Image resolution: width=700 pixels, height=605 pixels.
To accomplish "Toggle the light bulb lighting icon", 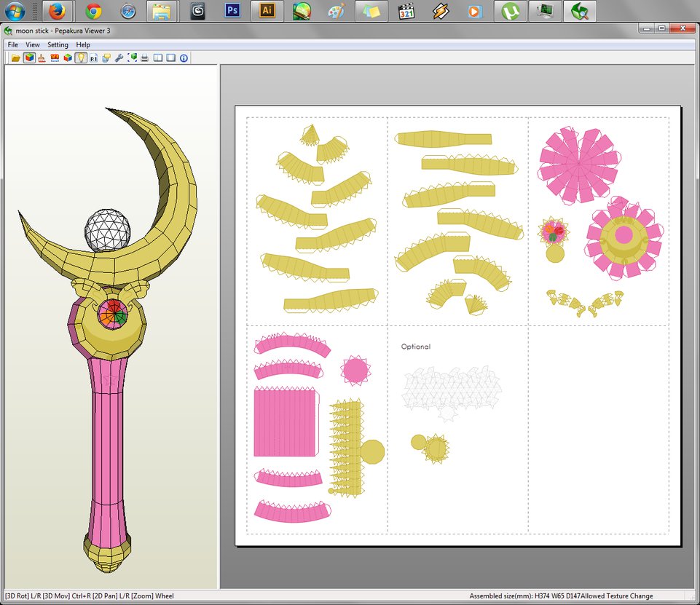I will tap(80, 58).
